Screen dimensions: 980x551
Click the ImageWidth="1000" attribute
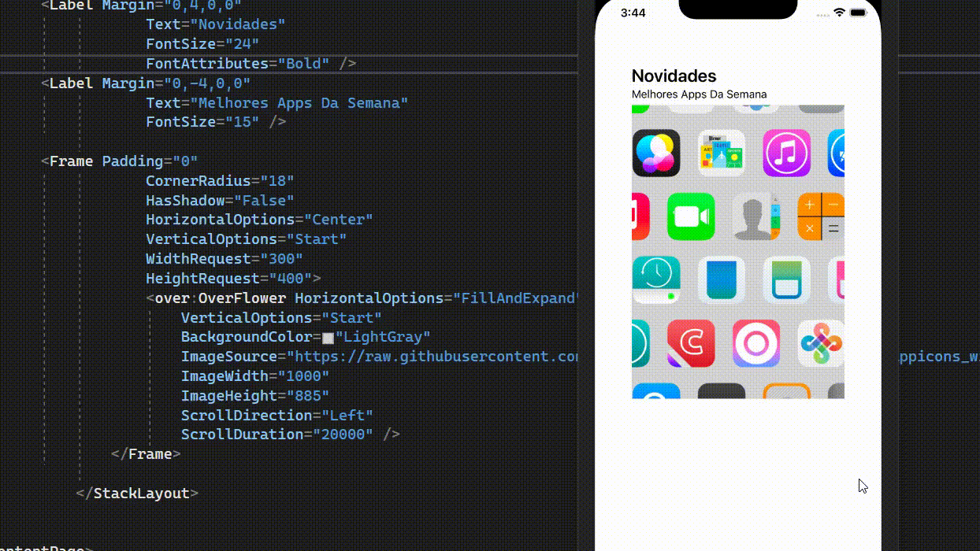point(255,375)
